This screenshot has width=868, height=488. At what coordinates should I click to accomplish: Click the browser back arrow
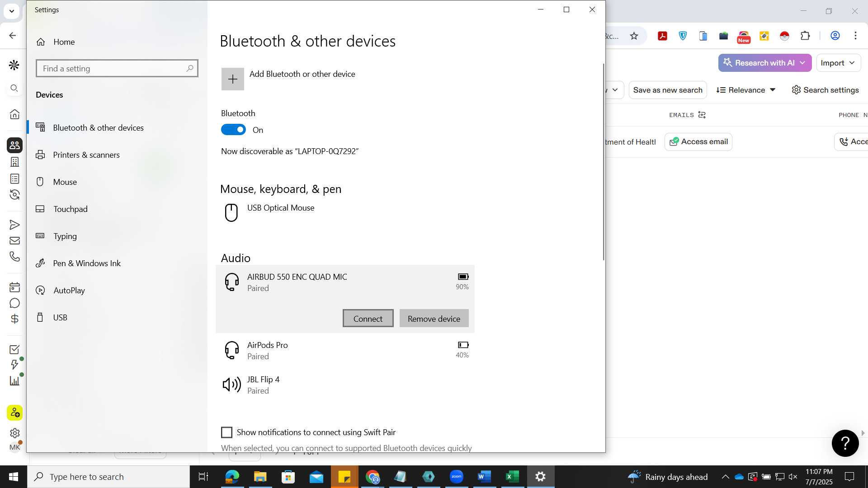[x=13, y=35]
